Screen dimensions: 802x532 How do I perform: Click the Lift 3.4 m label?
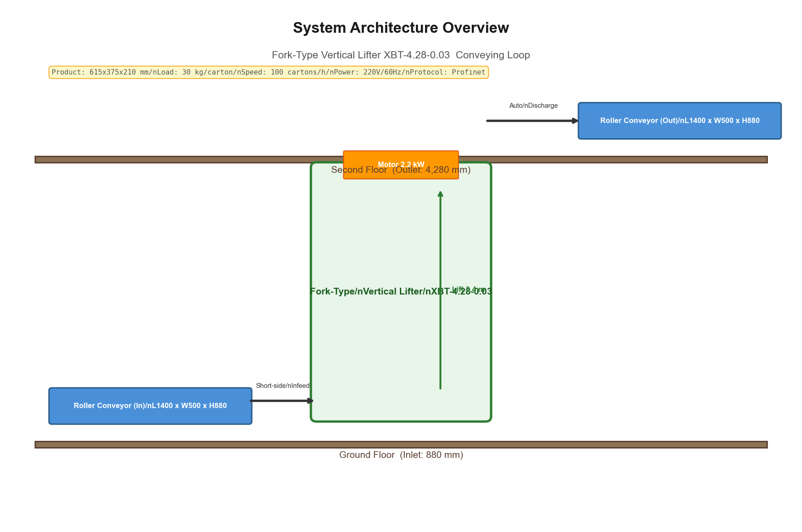tap(468, 290)
